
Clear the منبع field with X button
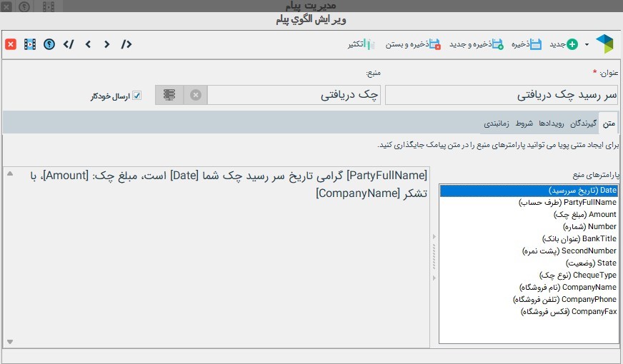tap(196, 95)
